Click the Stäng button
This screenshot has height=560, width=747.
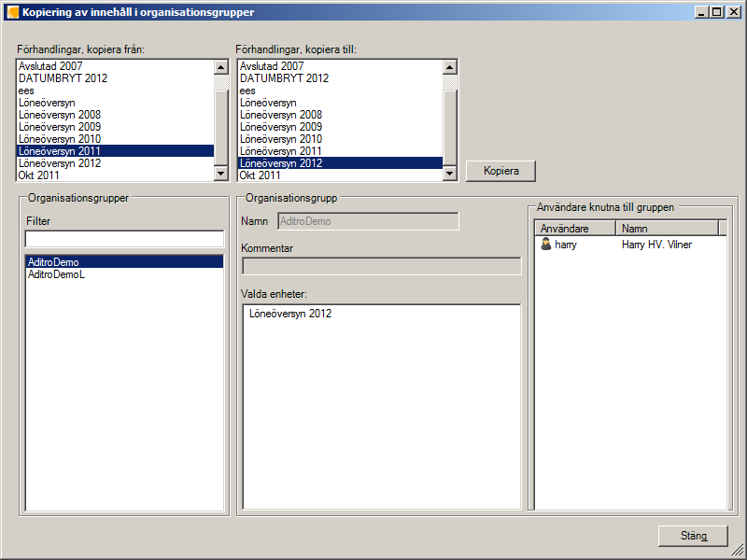[693, 536]
